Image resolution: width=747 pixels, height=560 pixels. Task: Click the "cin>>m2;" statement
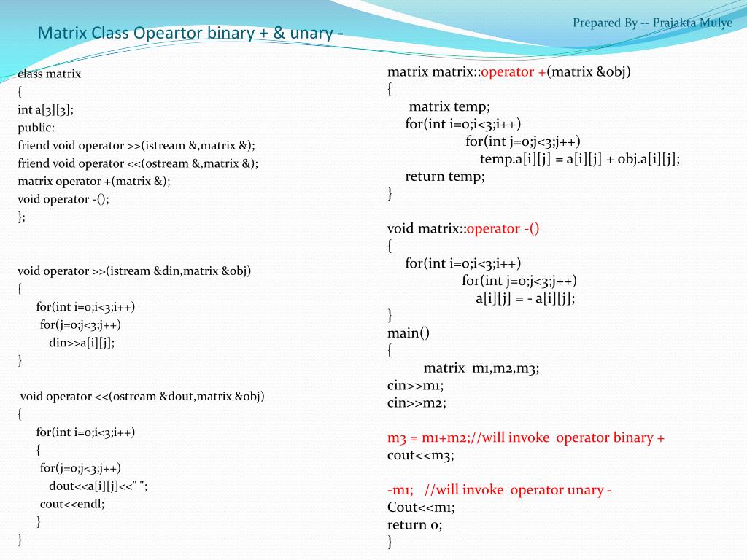417,403
